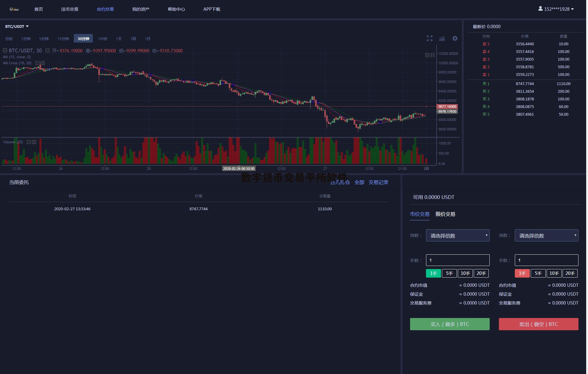
Task: Select the 1小时 chart interval
Action: (102, 39)
